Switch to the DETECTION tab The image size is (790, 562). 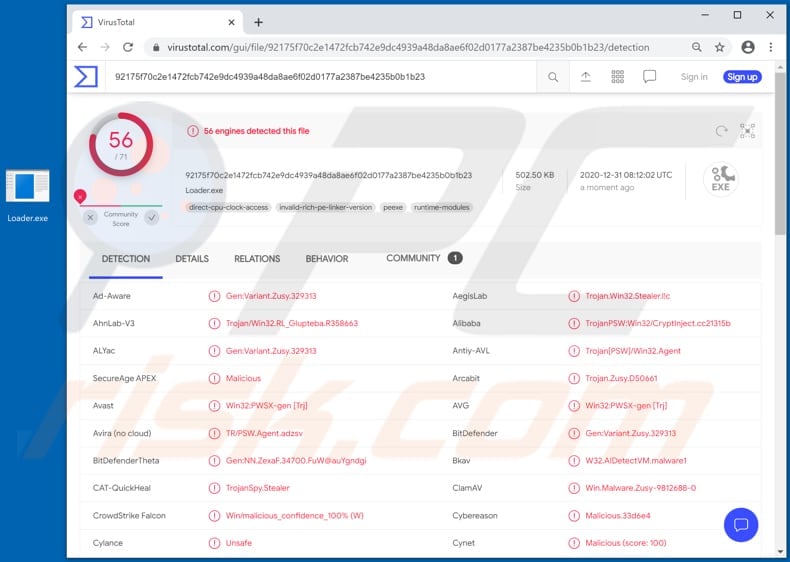point(126,259)
